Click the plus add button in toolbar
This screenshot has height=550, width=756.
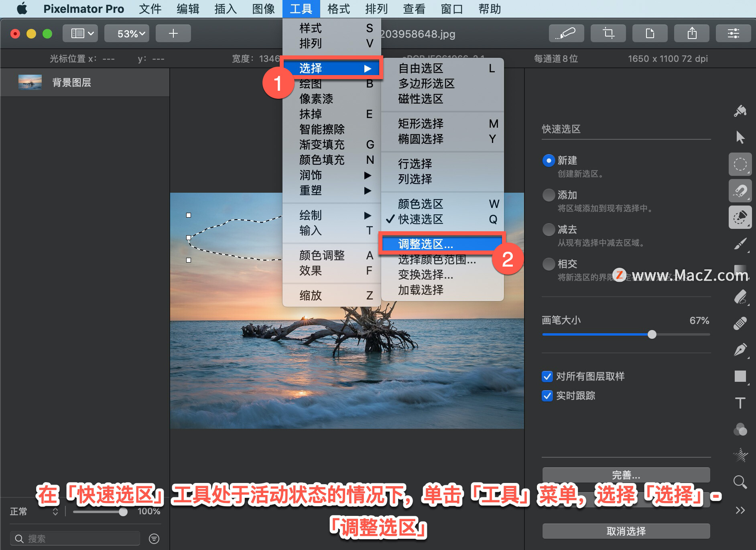click(173, 33)
